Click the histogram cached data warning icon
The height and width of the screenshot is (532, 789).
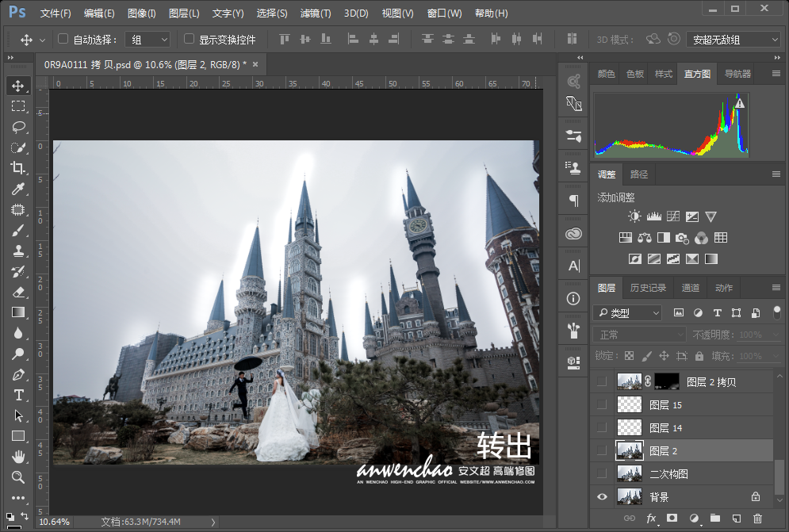(x=740, y=103)
